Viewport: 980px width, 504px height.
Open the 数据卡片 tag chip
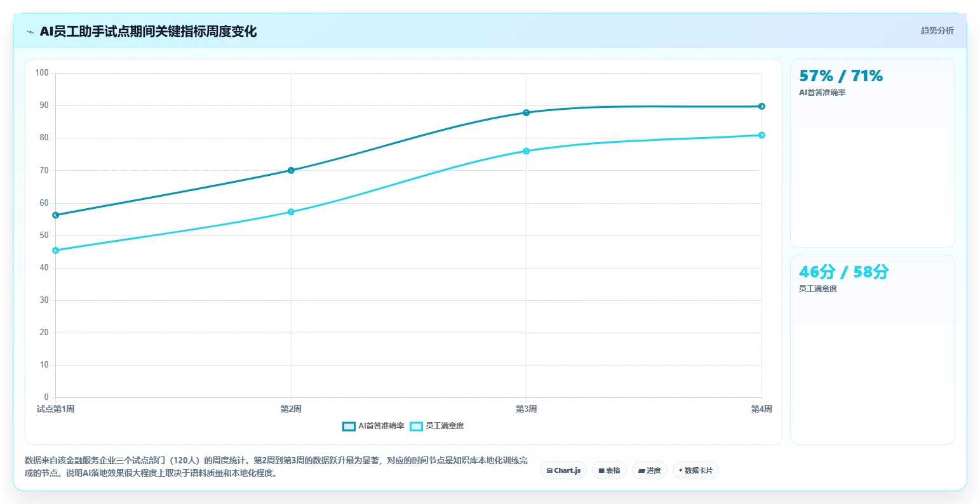(695, 470)
